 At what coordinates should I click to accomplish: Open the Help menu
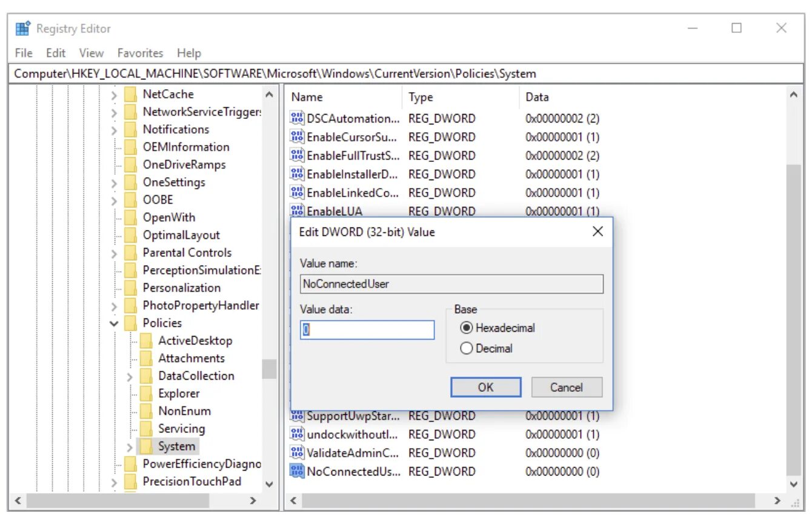click(x=189, y=53)
